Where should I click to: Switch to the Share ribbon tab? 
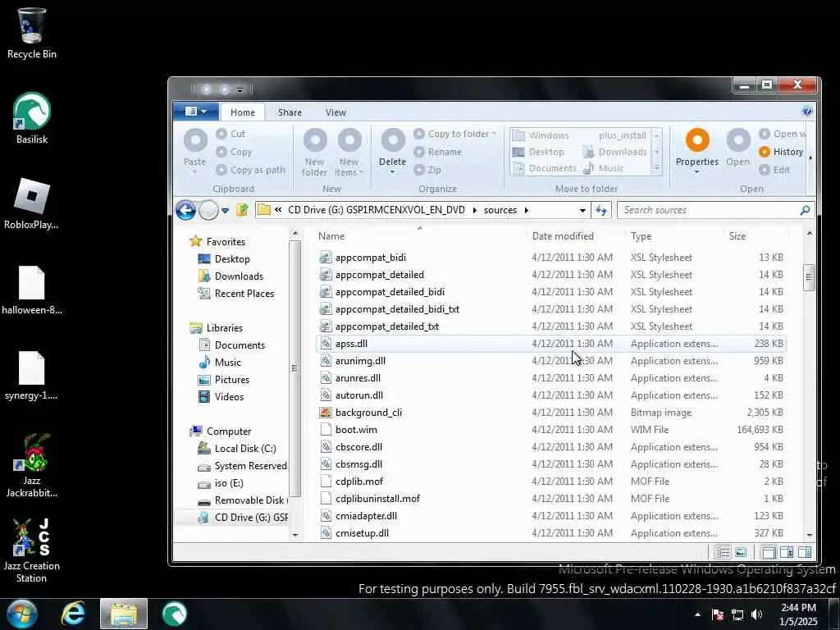(x=290, y=112)
